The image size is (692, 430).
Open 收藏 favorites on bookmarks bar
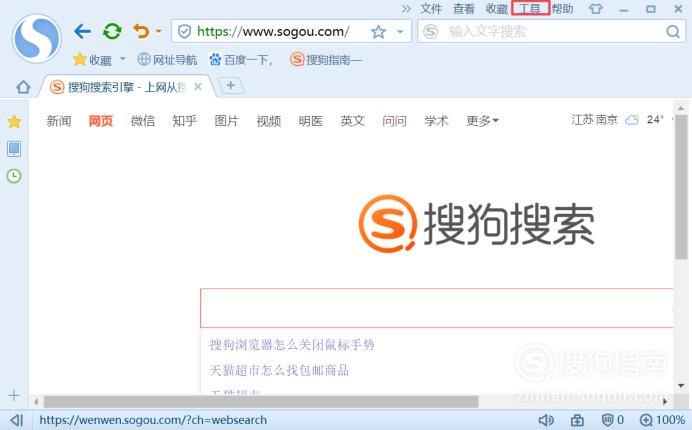point(92,60)
